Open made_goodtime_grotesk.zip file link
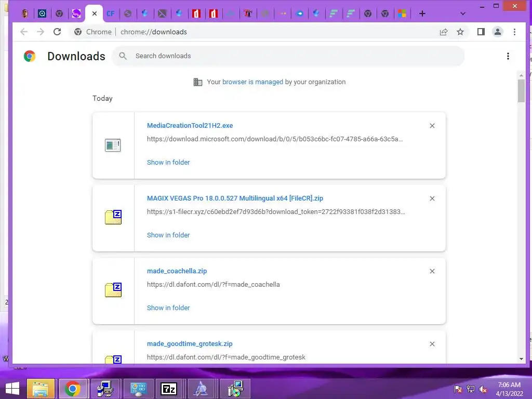This screenshot has height=399, width=532. [190, 344]
